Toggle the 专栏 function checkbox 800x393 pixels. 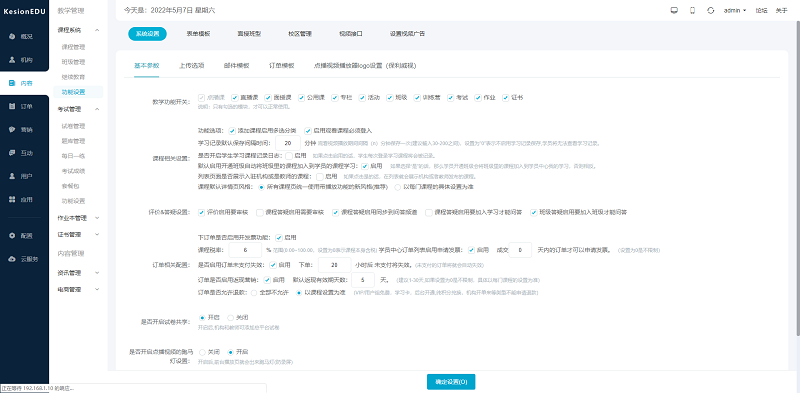point(335,97)
